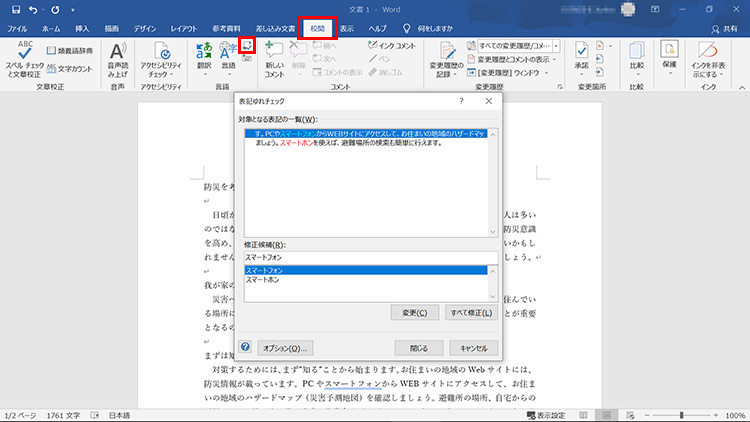750x422 pixels.
Task: Switch to the 挿入 (Insert) tab
Action: [82, 29]
